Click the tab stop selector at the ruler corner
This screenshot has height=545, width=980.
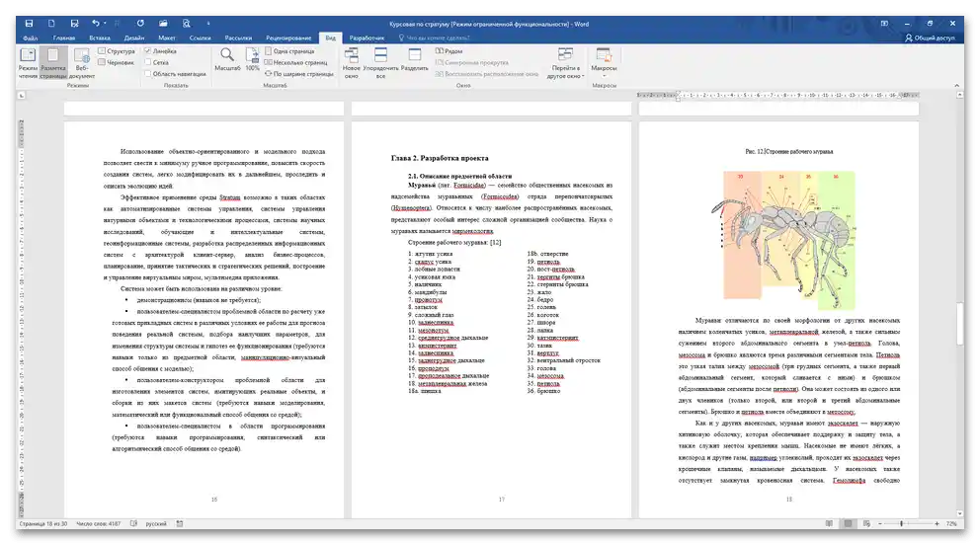tap(21, 96)
